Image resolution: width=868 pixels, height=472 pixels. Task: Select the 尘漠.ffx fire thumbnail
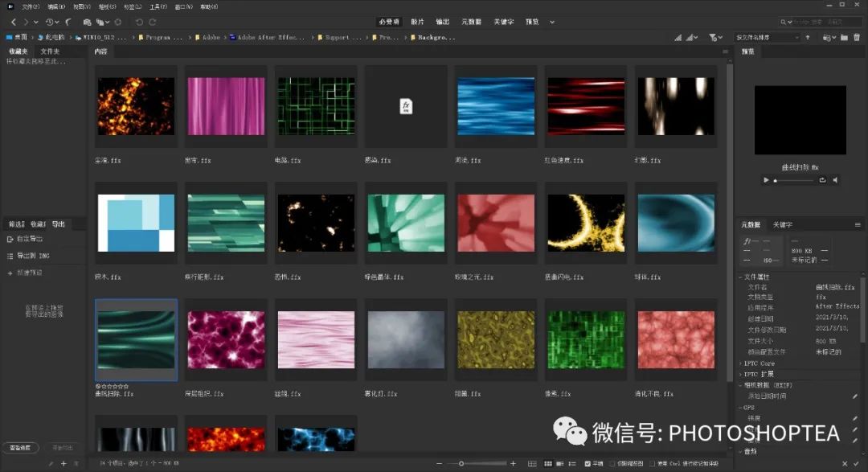click(136, 106)
